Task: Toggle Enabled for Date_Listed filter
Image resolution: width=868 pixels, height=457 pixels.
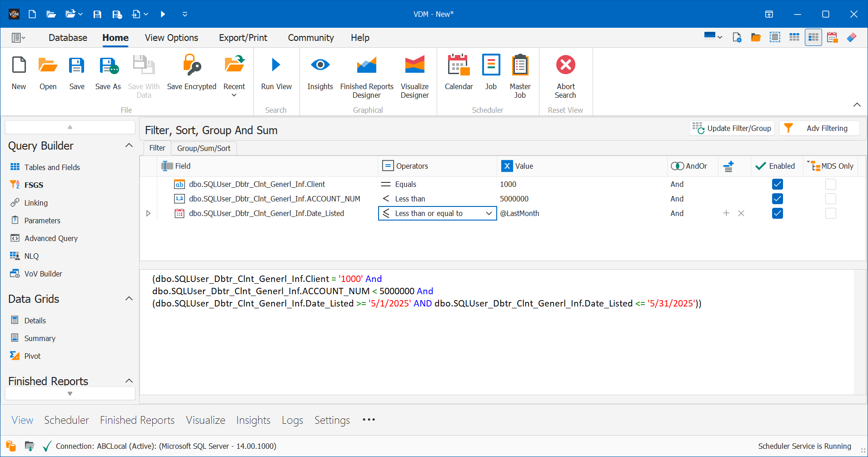Action: 777,213
